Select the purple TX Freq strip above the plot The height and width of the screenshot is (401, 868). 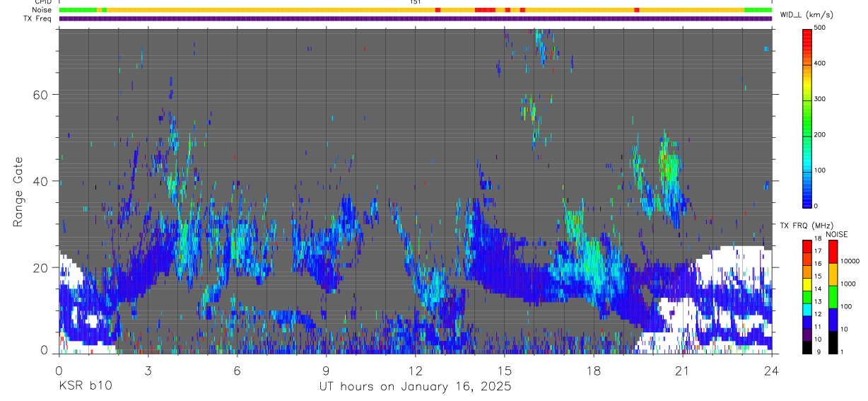416,18
